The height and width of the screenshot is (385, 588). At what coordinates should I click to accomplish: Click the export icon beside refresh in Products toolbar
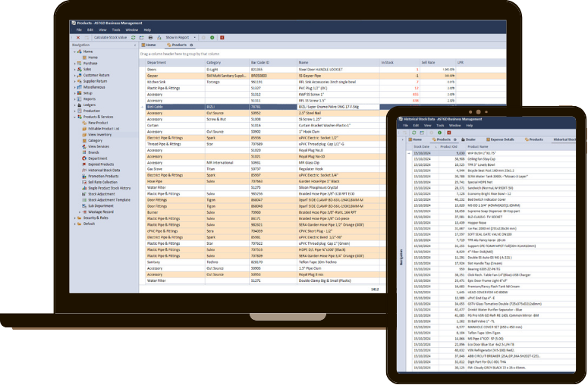pyautogui.click(x=141, y=37)
